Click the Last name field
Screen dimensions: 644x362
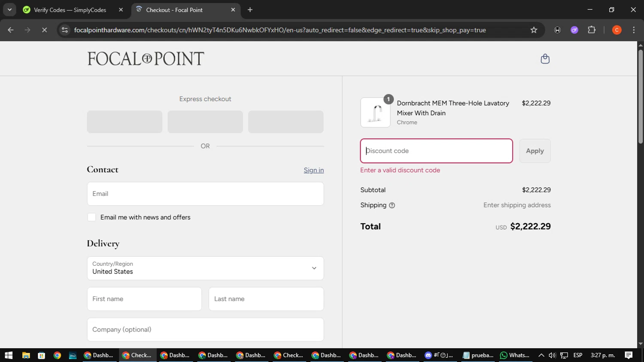[266, 299]
